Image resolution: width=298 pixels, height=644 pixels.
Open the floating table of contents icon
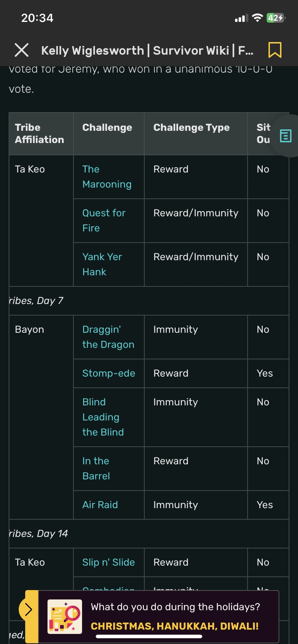pyautogui.click(x=286, y=136)
